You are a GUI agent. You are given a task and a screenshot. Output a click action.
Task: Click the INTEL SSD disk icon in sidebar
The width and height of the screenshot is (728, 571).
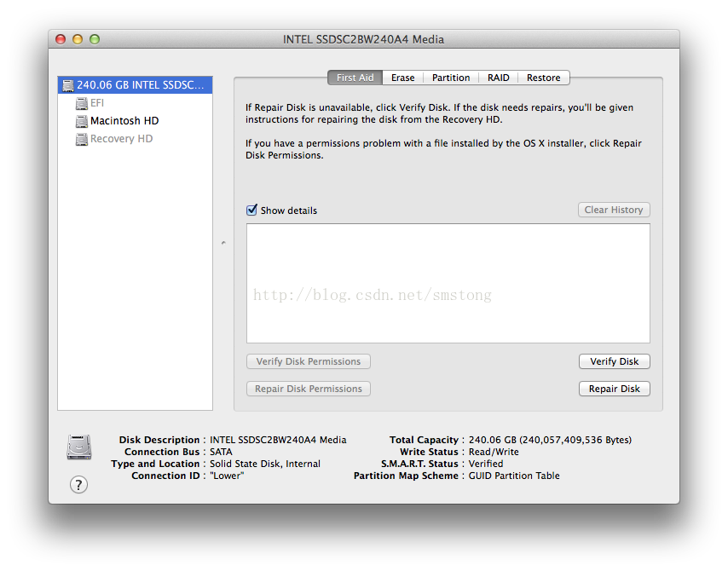pos(68,85)
